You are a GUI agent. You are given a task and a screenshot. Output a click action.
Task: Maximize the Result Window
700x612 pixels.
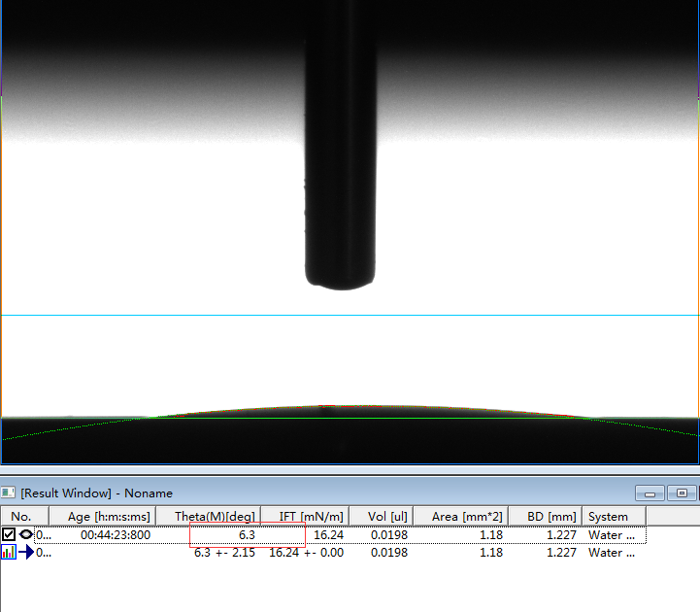click(x=683, y=493)
